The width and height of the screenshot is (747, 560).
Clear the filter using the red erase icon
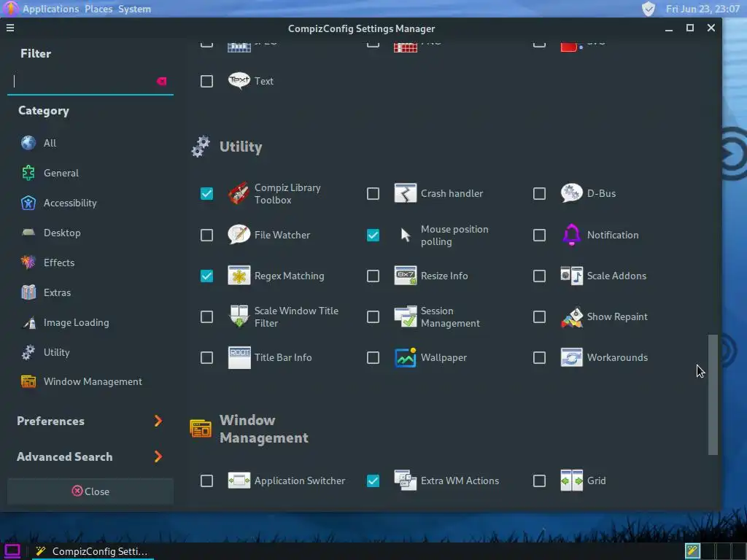coord(161,81)
